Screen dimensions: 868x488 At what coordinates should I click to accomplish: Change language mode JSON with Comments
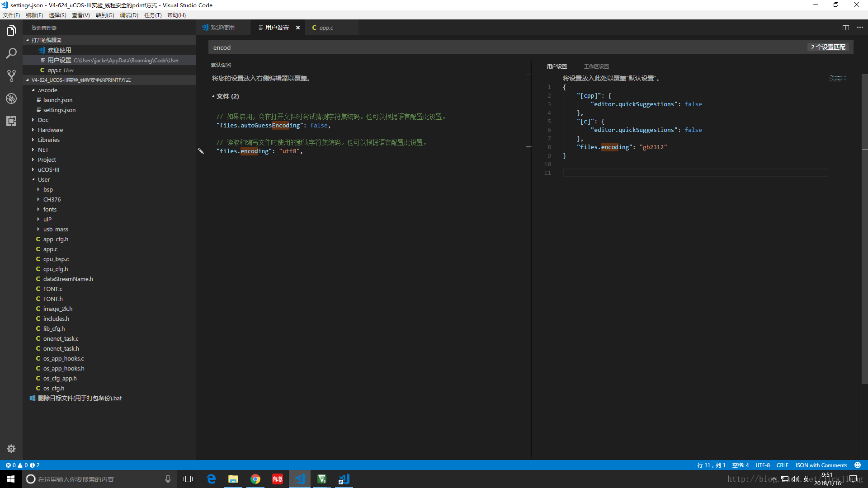(x=821, y=465)
